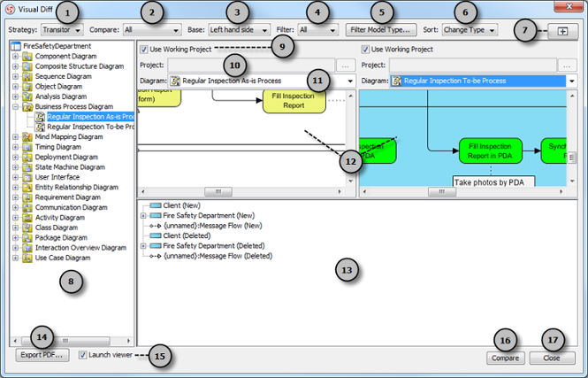Open the Compare dropdown
This screenshot has height=378, width=588.
click(152, 30)
